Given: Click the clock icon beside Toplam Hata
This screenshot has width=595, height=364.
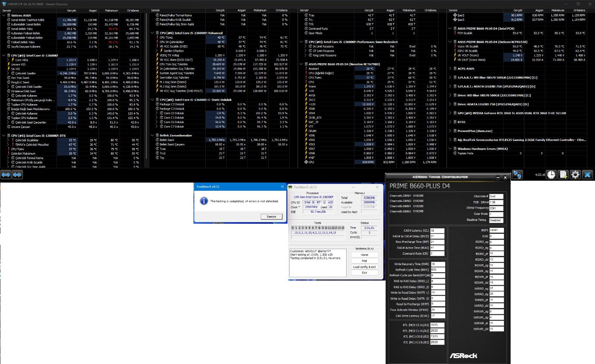Looking at the screenshot, I should click(455, 153).
